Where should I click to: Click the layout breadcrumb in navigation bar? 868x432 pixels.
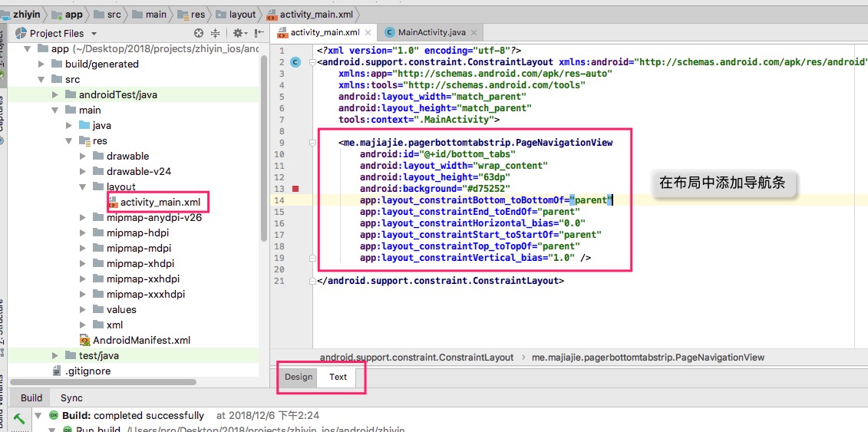[x=237, y=15]
